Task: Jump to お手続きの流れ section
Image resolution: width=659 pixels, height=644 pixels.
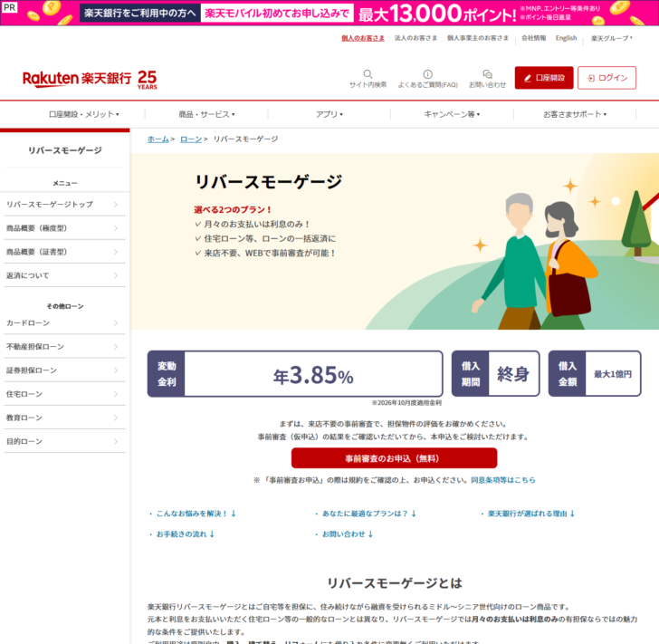Action: coord(186,534)
